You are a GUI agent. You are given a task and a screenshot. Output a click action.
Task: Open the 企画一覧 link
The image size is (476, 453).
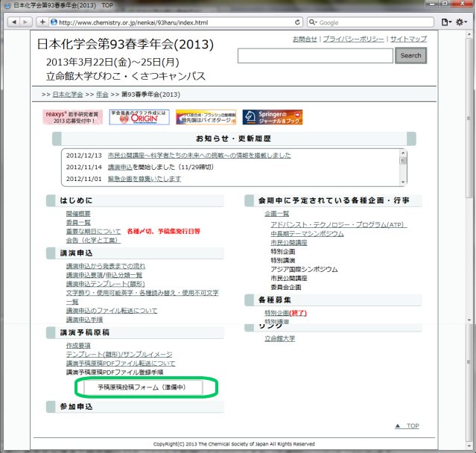[x=276, y=214]
